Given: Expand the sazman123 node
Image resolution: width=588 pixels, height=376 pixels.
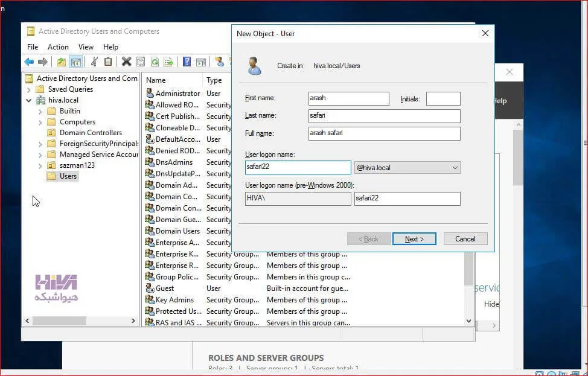Looking at the screenshot, I should coord(40,166).
